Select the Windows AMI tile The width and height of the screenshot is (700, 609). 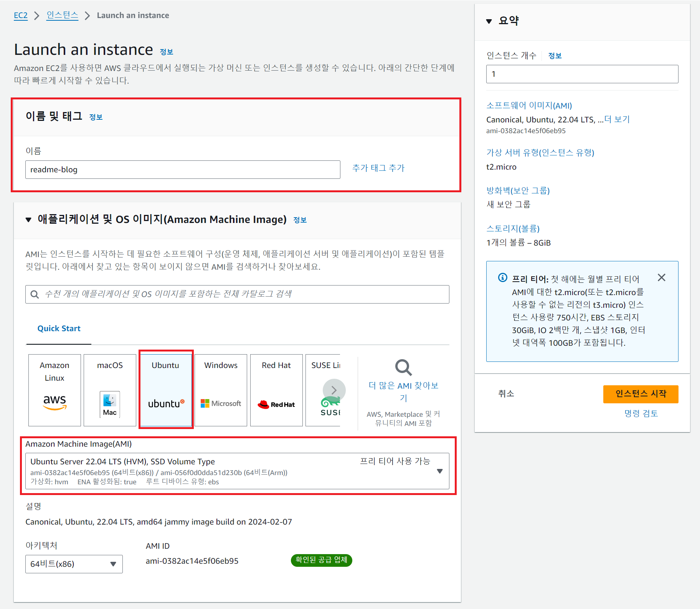point(221,390)
